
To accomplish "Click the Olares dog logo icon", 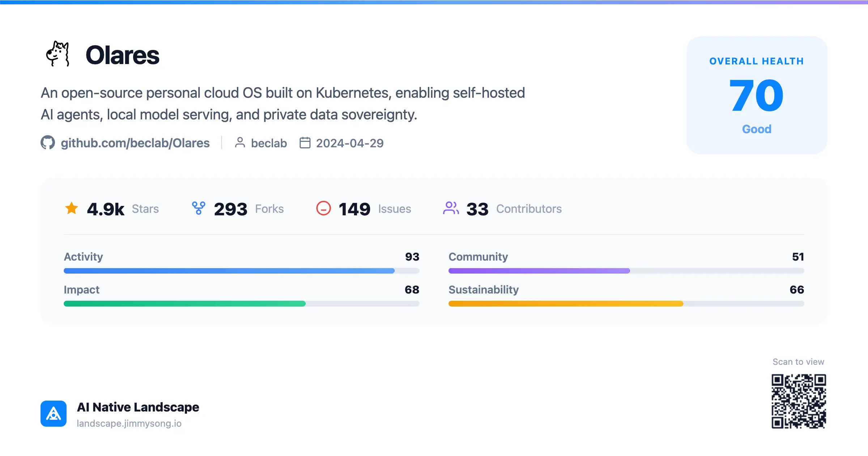I will 58,54.
